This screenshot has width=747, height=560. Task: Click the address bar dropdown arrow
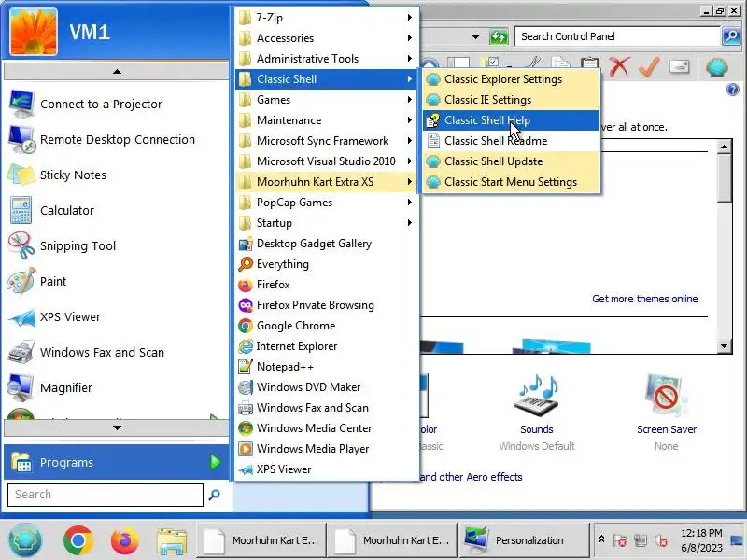point(475,36)
